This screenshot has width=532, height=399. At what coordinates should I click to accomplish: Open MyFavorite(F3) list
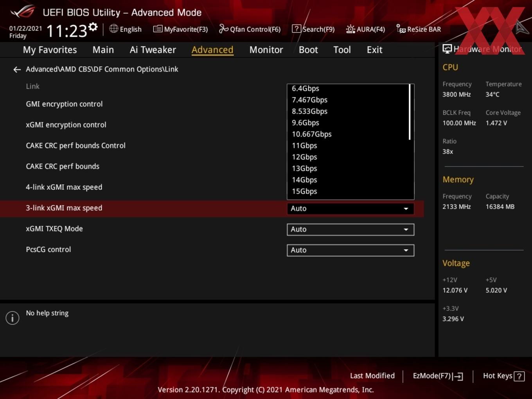[x=180, y=29]
